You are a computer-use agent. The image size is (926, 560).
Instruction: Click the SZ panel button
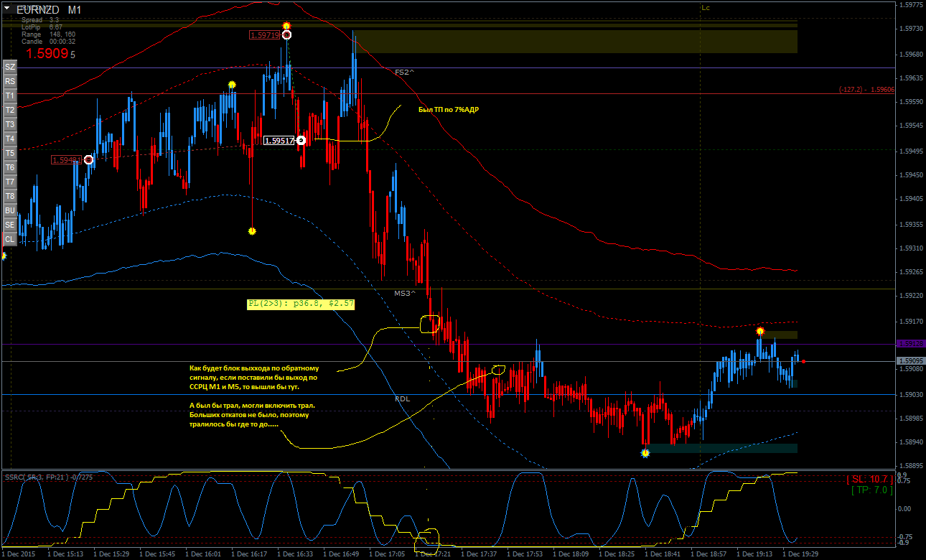(10, 67)
